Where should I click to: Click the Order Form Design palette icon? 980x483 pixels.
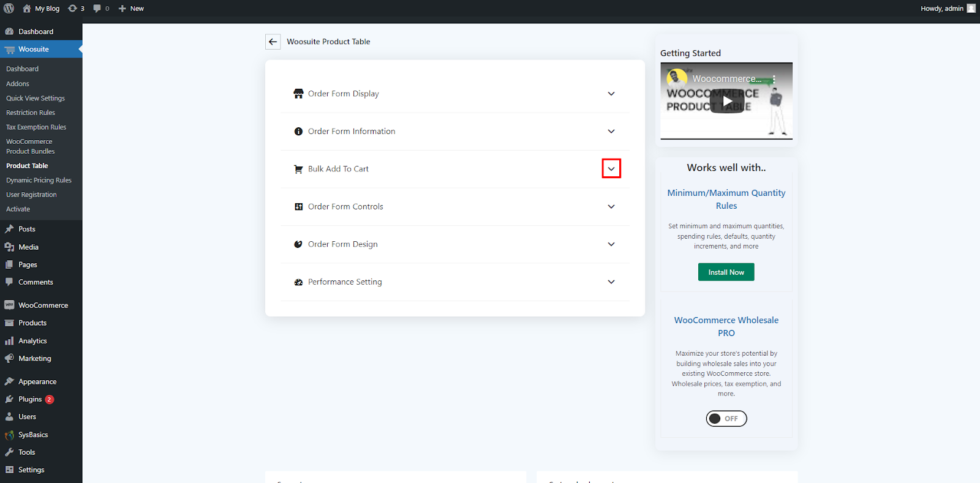tap(298, 244)
